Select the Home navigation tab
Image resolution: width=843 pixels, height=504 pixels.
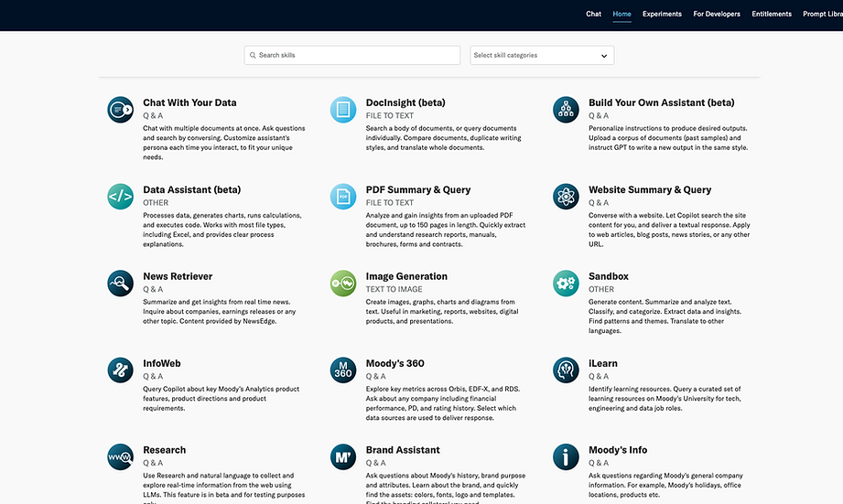pyautogui.click(x=622, y=14)
